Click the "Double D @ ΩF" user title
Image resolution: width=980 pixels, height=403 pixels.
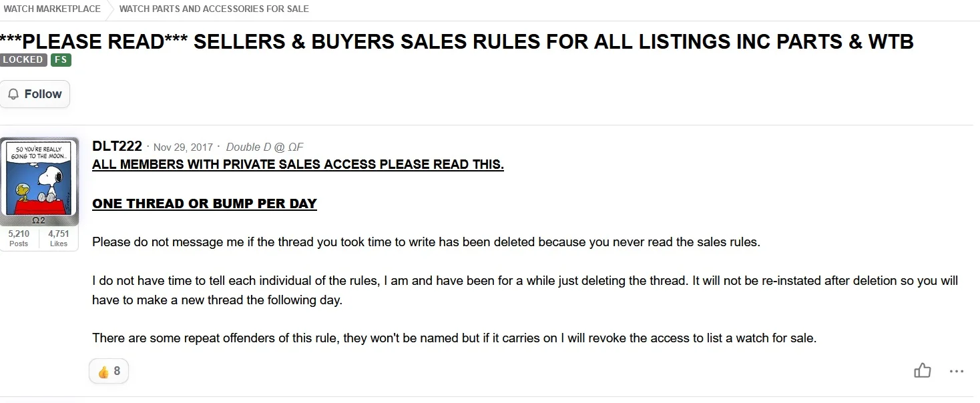tap(265, 147)
